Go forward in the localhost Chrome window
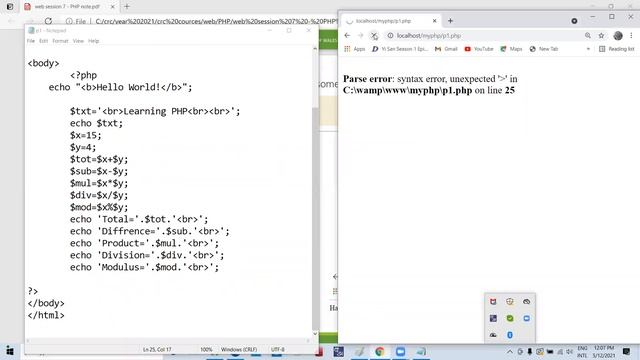 (x=360, y=36)
